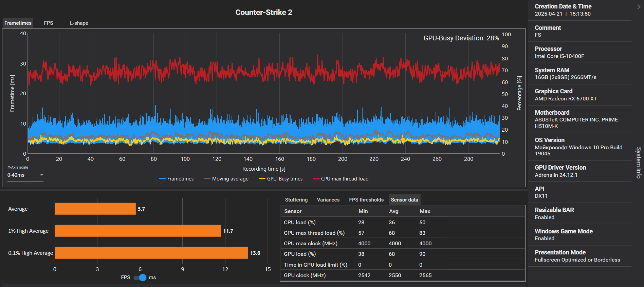Image resolution: width=644 pixels, height=287 pixels.
Task: Show the Variances tab
Action: tap(328, 200)
